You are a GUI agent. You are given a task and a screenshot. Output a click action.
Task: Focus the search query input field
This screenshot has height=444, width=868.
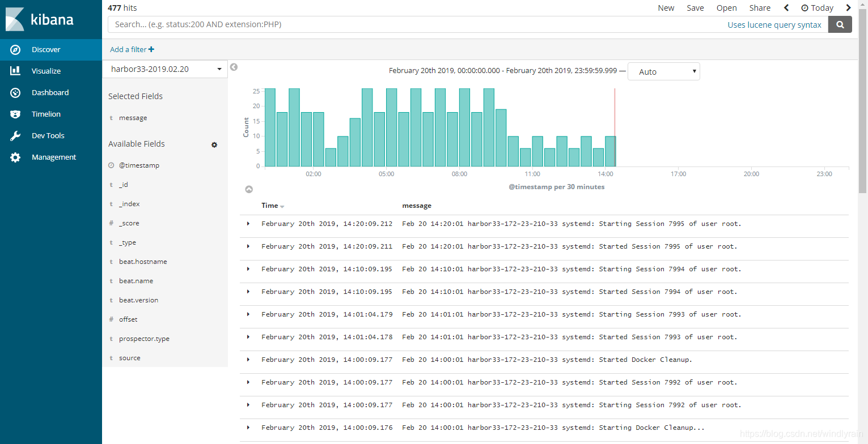pos(417,24)
